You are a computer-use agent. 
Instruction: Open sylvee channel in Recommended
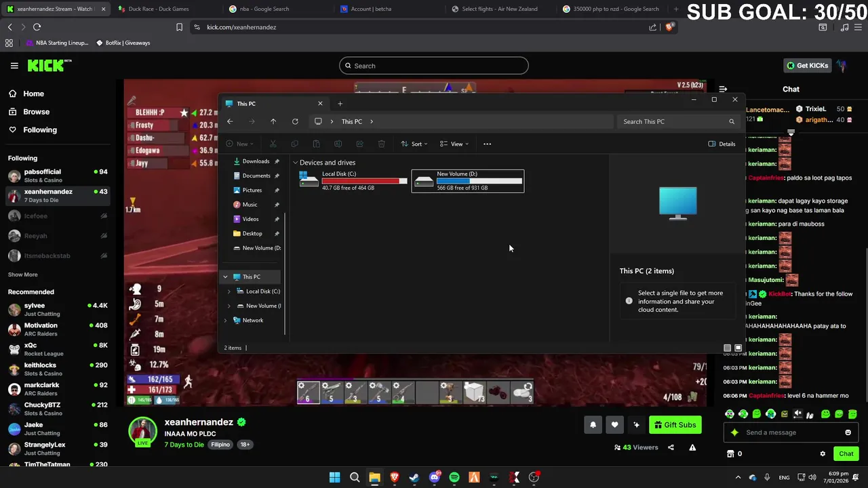point(58,310)
